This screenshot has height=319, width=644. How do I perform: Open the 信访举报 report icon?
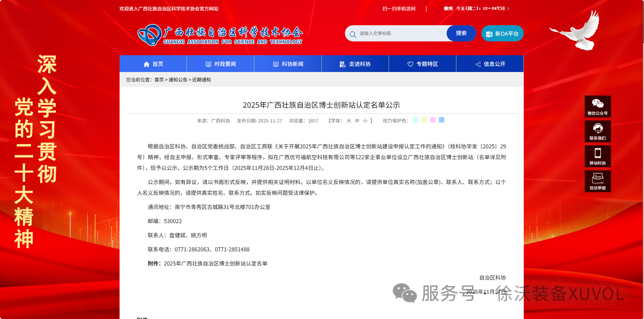(598, 178)
